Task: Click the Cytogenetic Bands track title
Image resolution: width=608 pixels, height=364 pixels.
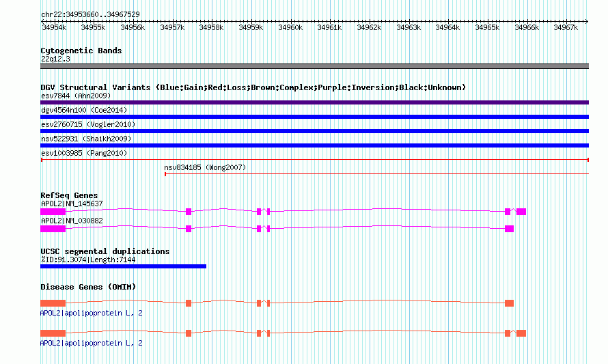Action: tap(81, 51)
